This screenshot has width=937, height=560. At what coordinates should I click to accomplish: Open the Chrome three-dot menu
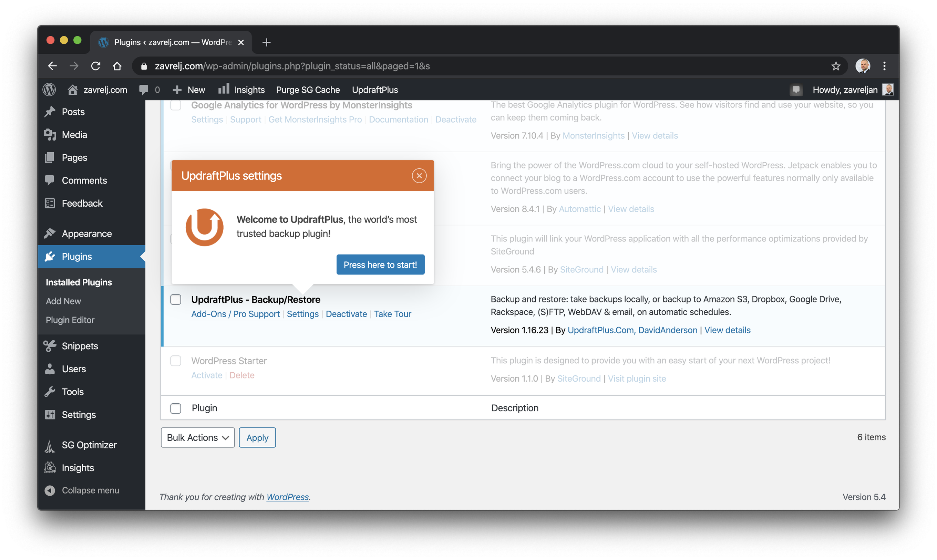tap(884, 66)
